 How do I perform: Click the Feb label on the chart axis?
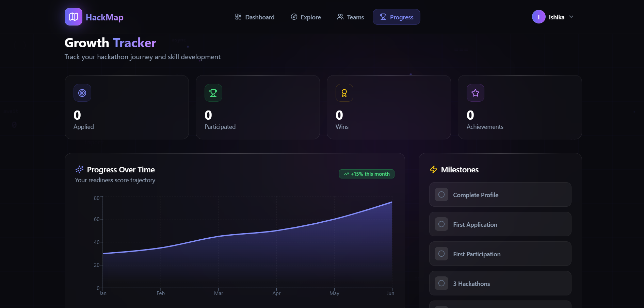[x=161, y=293]
